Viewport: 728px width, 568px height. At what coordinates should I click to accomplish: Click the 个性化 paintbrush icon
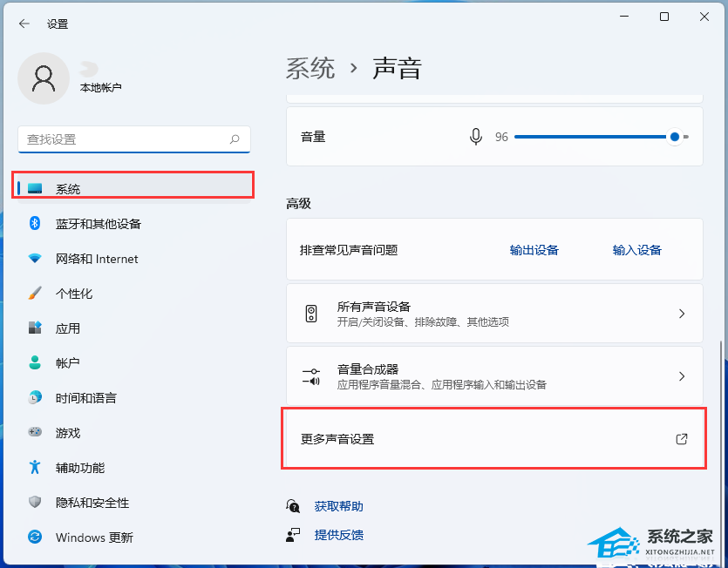pyautogui.click(x=35, y=293)
